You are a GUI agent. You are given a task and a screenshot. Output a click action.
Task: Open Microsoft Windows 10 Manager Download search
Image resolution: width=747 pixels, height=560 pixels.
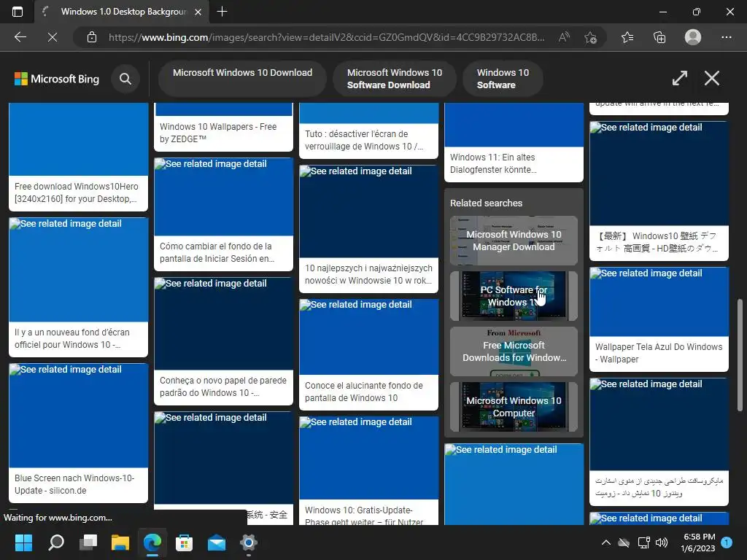pyautogui.click(x=514, y=241)
